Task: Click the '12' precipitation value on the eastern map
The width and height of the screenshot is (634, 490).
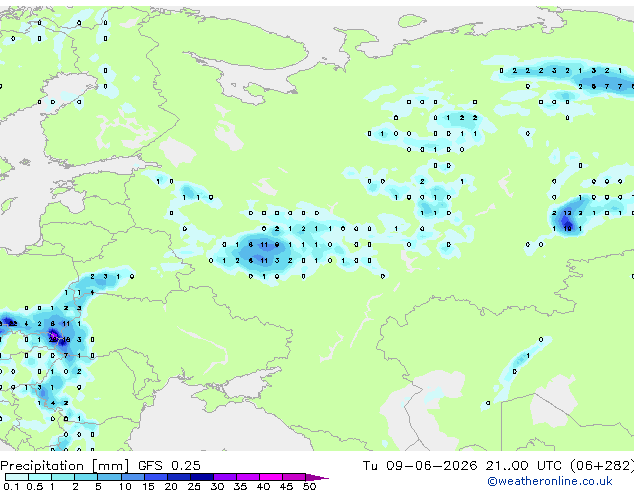Action: click(x=567, y=213)
